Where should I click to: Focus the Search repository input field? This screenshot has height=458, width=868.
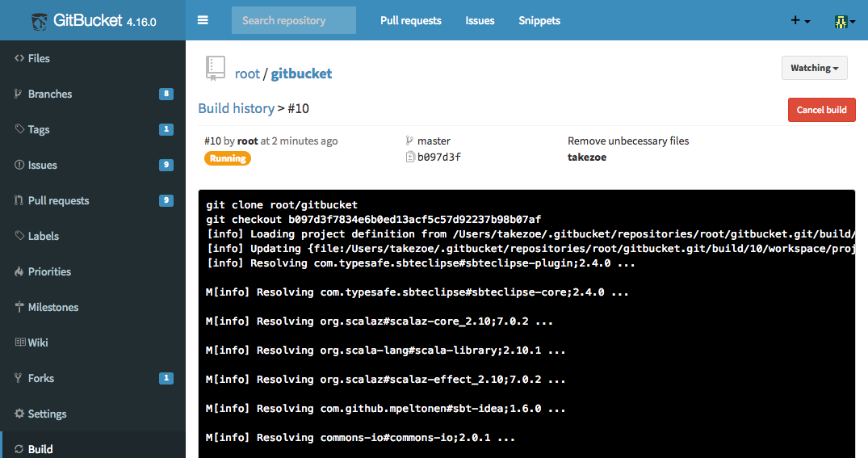pyautogui.click(x=293, y=20)
